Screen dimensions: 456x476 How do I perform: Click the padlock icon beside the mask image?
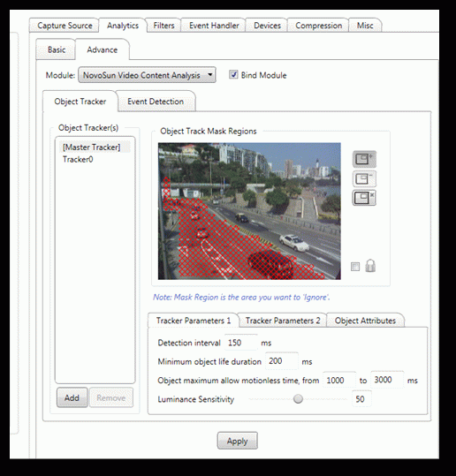point(370,266)
